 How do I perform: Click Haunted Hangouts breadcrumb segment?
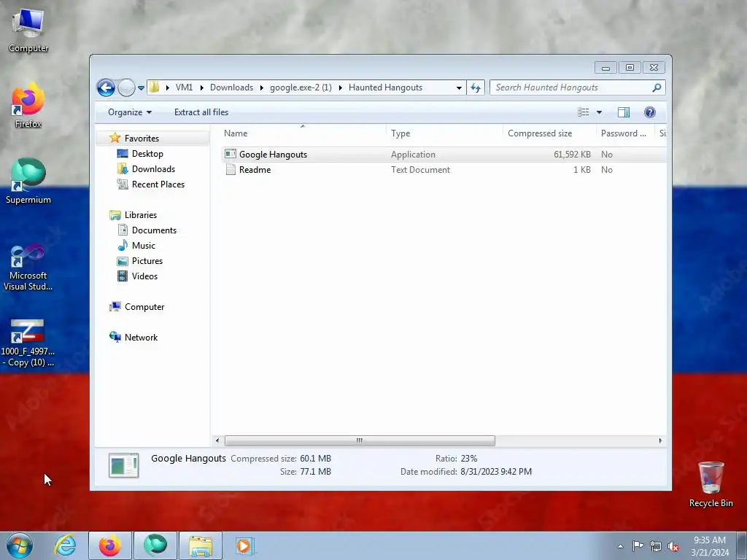point(385,87)
